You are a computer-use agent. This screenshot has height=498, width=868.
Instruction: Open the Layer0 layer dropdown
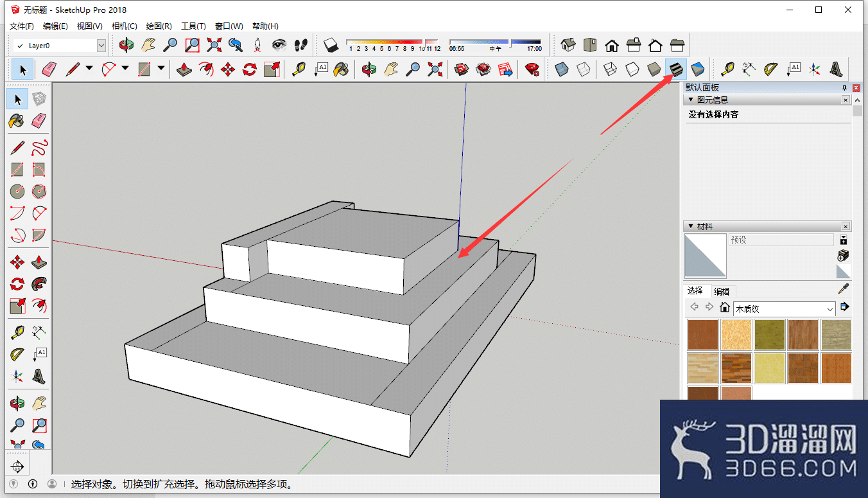[x=101, y=46]
